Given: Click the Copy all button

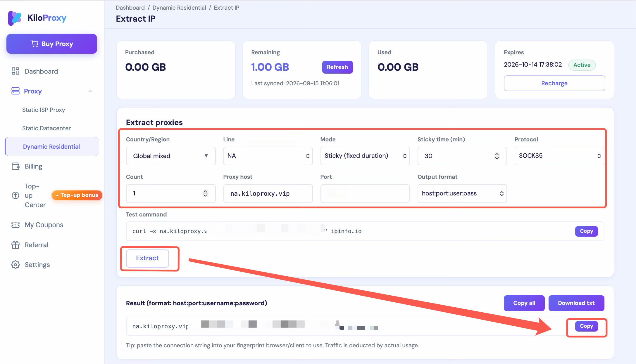Looking at the screenshot, I should coord(524,303).
